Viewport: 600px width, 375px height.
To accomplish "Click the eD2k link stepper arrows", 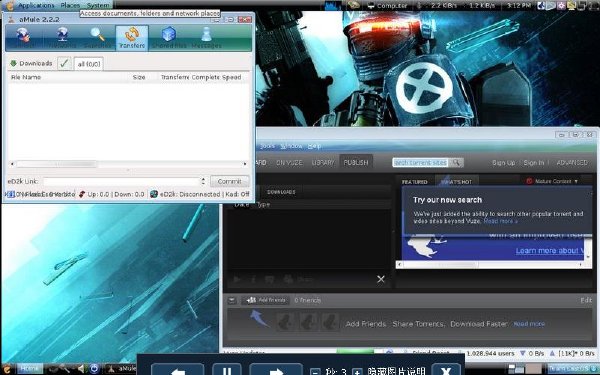I will (x=203, y=181).
